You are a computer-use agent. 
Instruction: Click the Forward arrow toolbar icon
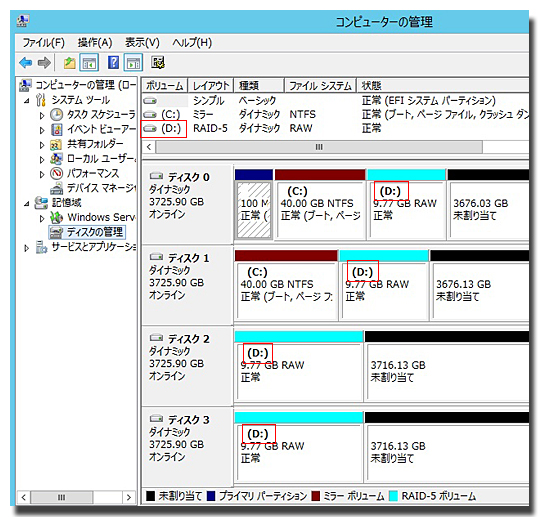(44, 63)
